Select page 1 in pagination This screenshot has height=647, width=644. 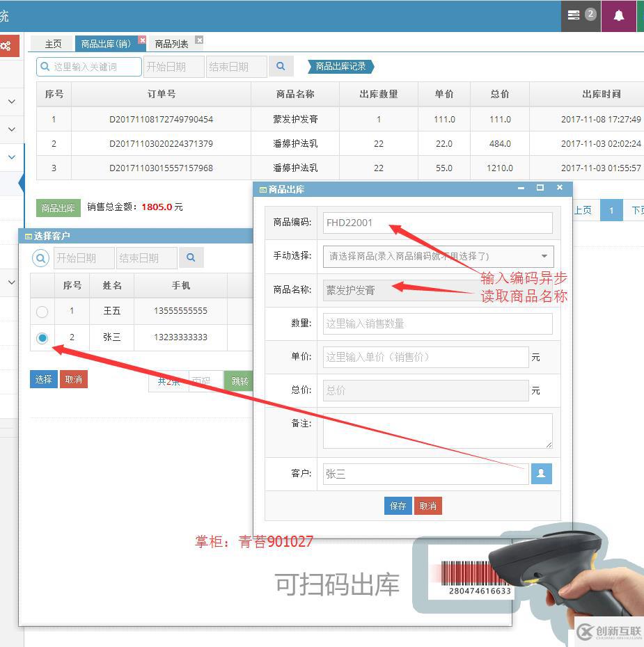click(x=611, y=210)
